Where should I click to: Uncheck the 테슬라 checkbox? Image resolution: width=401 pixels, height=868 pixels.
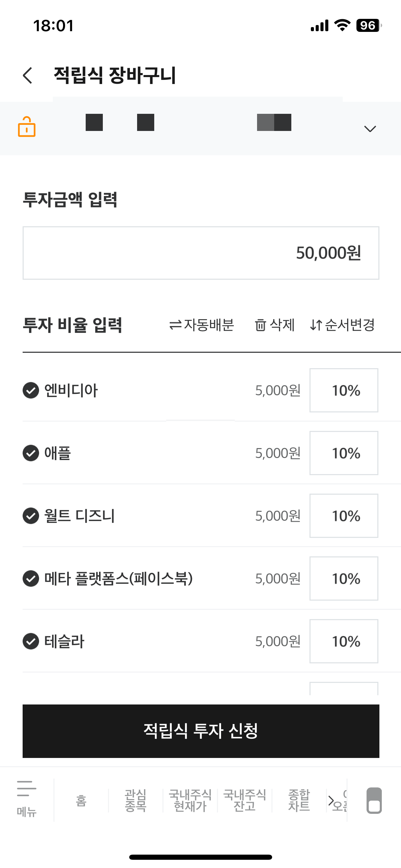pos(31,641)
